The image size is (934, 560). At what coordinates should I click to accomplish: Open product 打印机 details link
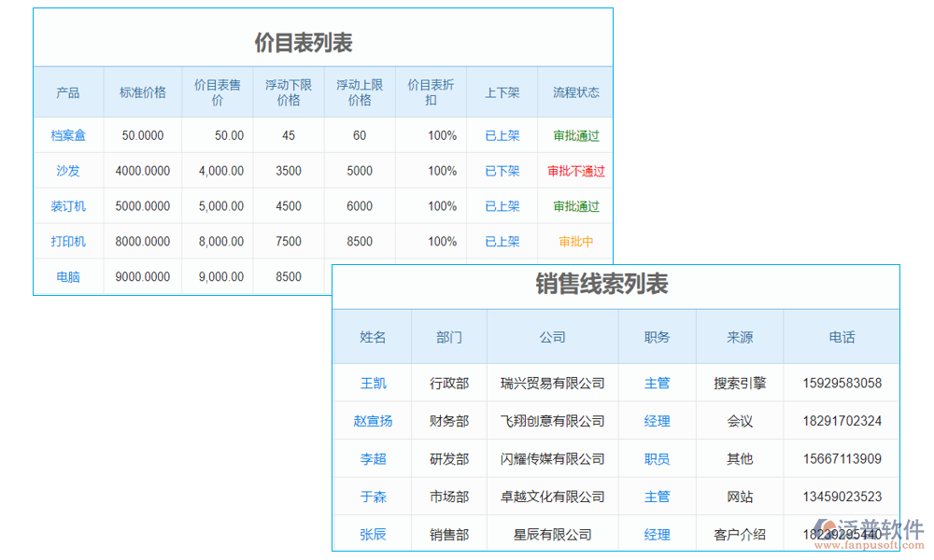click(x=67, y=241)
